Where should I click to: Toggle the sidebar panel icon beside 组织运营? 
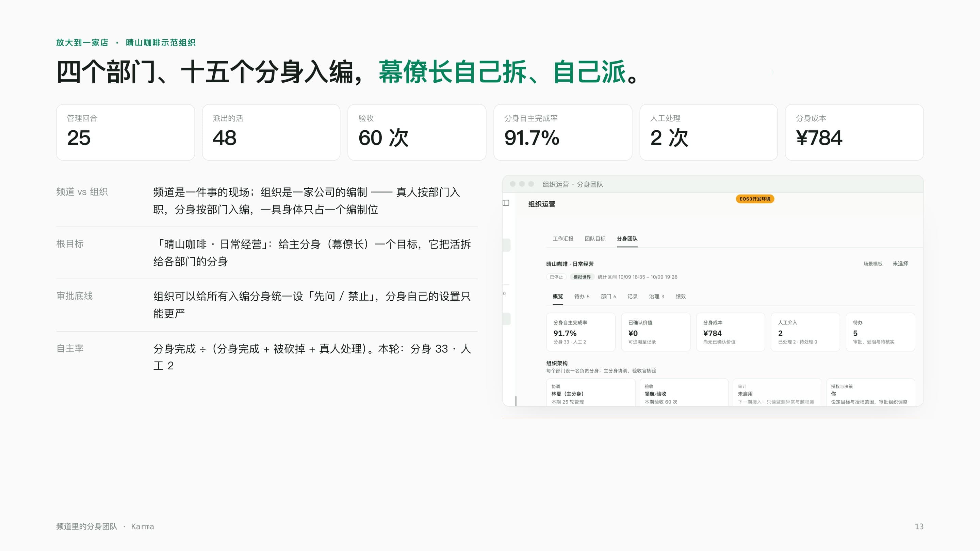pyautogui.click(x=506, y=203)
